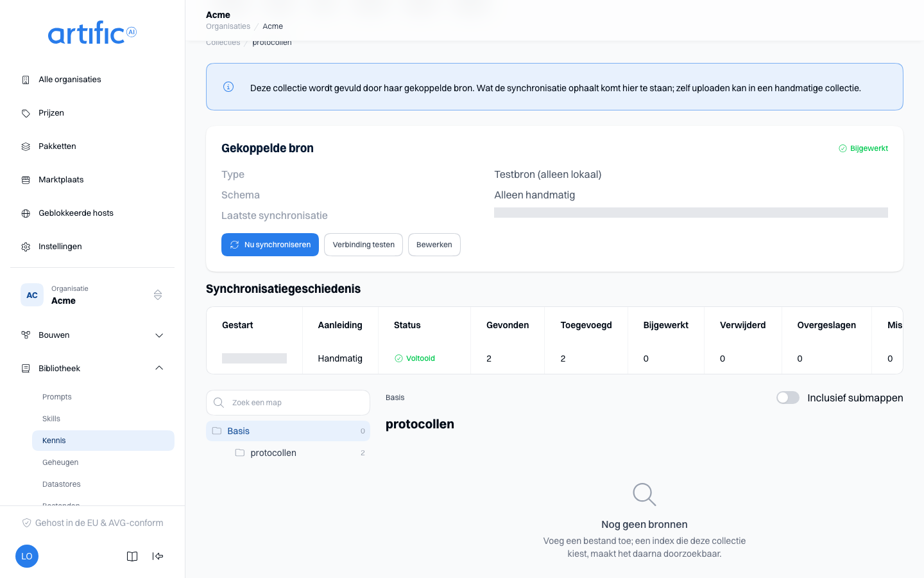Image resolution: width=924 pixels, height=578 pixels.
Task: Click the Zoek een map field
Action: 288,403
